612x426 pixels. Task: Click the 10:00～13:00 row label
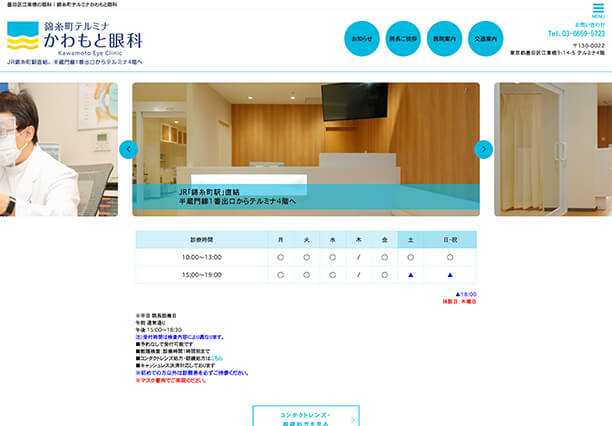201,257
